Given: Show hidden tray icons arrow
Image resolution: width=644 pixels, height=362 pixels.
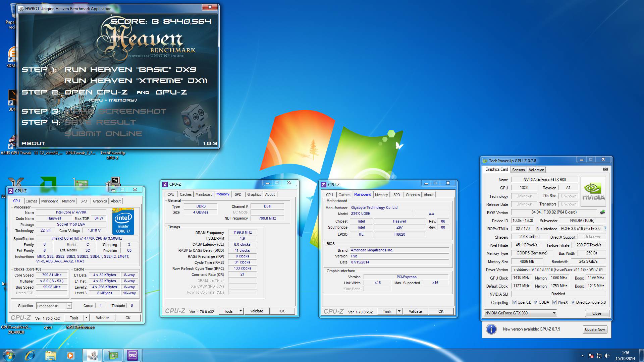Looking at the screenshot, I should (583, 356).
